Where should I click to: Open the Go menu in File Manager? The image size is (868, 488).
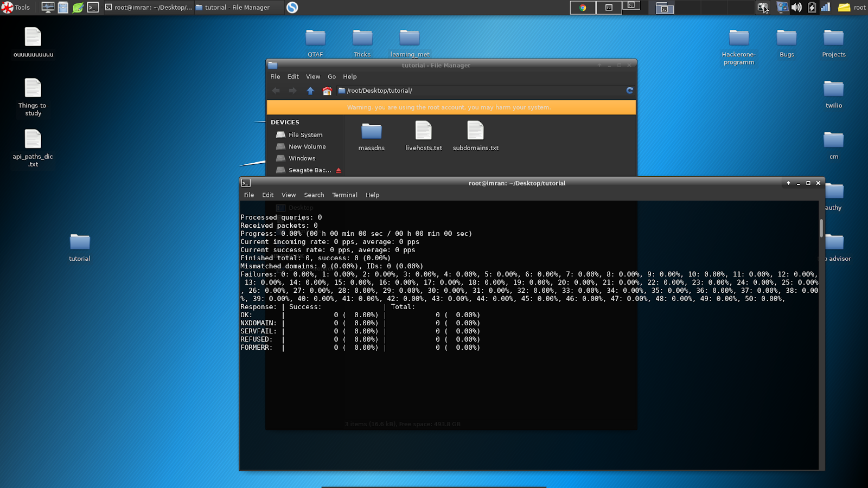(332, 76)
